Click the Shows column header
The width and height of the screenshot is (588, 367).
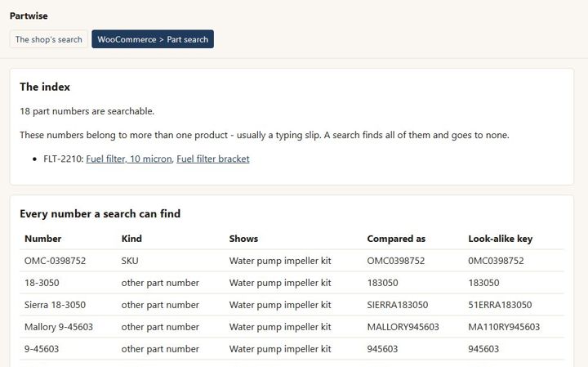243,239
